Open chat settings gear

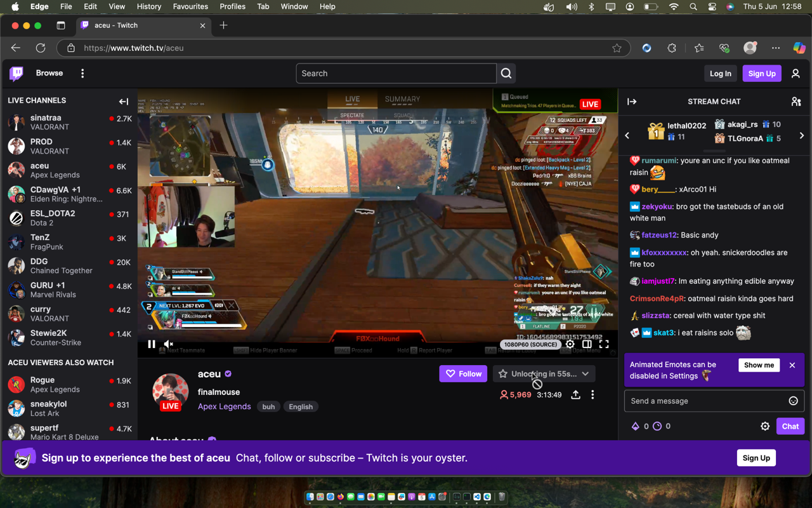point(765,426)
